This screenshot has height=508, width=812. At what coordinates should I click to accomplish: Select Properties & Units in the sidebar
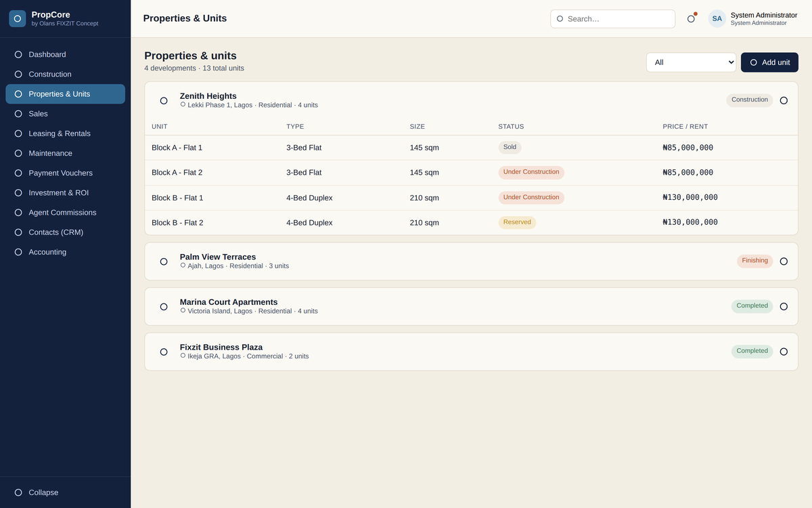65,94
